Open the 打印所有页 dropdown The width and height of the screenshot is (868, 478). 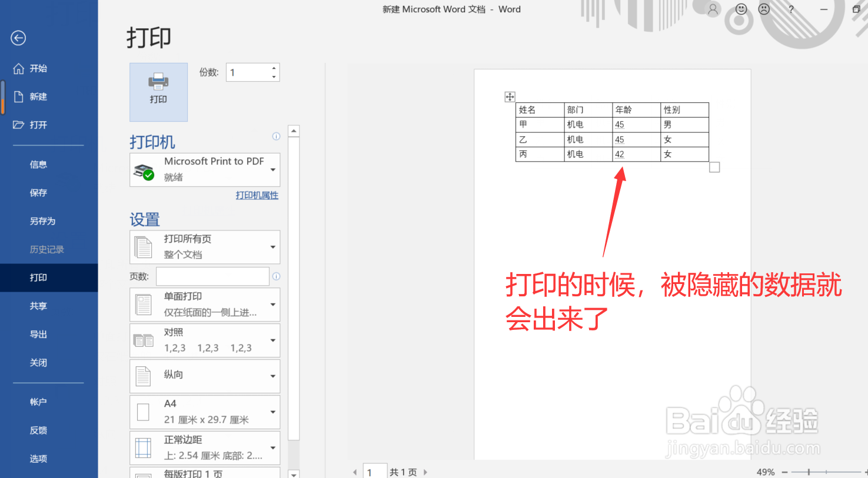[x=205, y=247]
